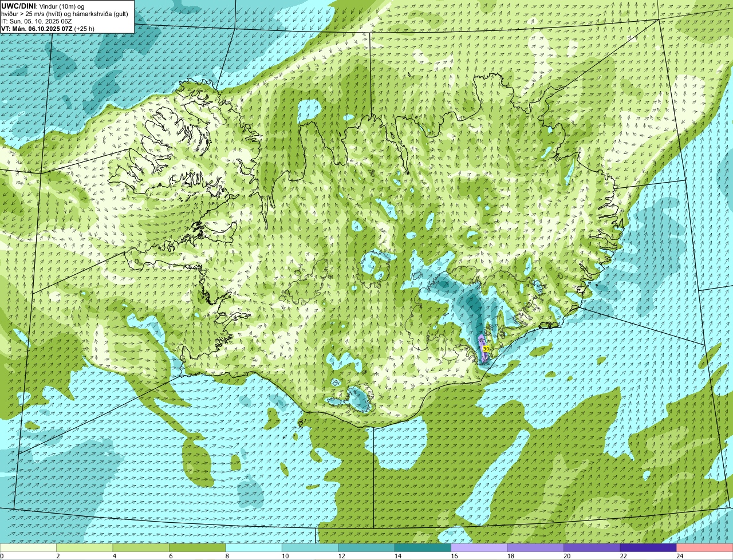733x560 pixels.
Task: Click the 8–10 m/s light cyan legend swatch
Action: tap(254, 547)
